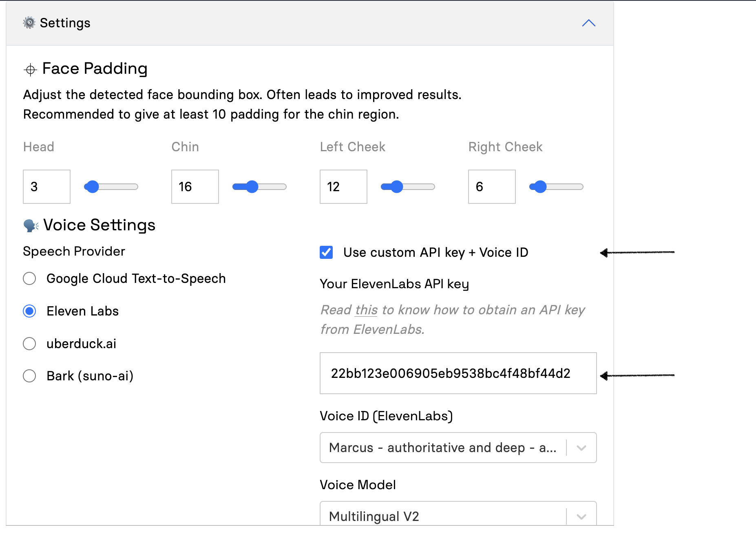Open the Voice Model Multilingual V2 dropdown
Screen dimensions: 756x534
(458, 514)
